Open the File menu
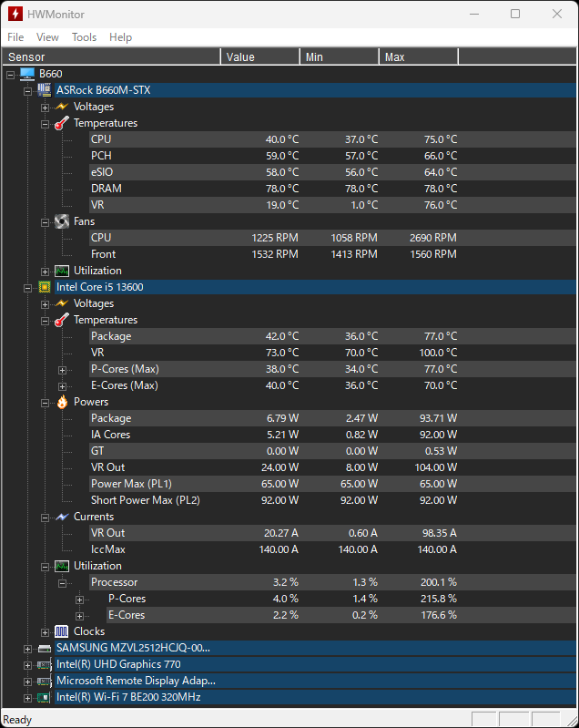Screen dimensions: 579x728 pos(15,37)
